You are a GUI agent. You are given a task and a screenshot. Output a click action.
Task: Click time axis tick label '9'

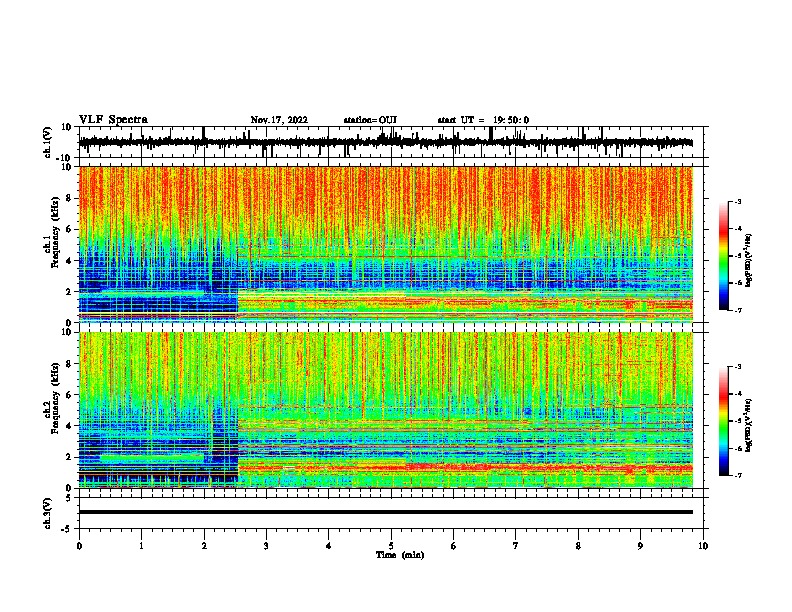pyautogui.click(x=640, y=546)
